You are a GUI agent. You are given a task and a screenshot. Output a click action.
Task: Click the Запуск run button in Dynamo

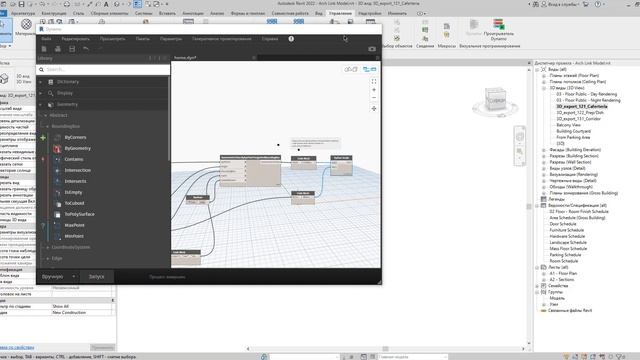(x=97, y=277)
